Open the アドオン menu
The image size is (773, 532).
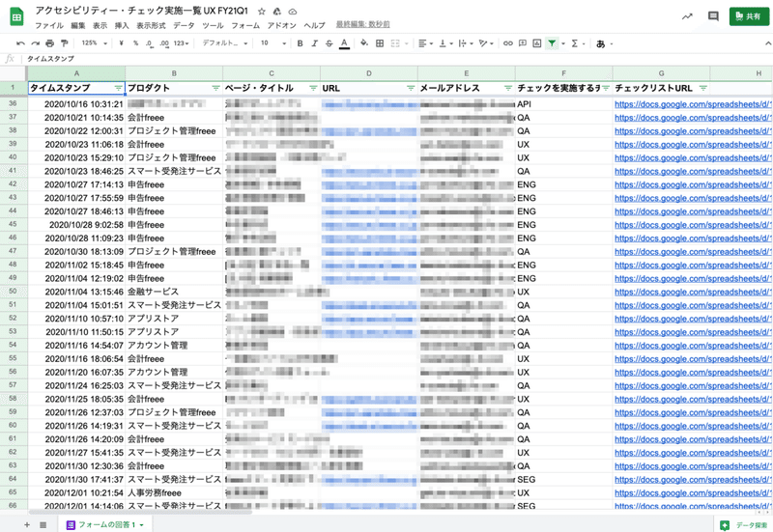click(281, 26)
